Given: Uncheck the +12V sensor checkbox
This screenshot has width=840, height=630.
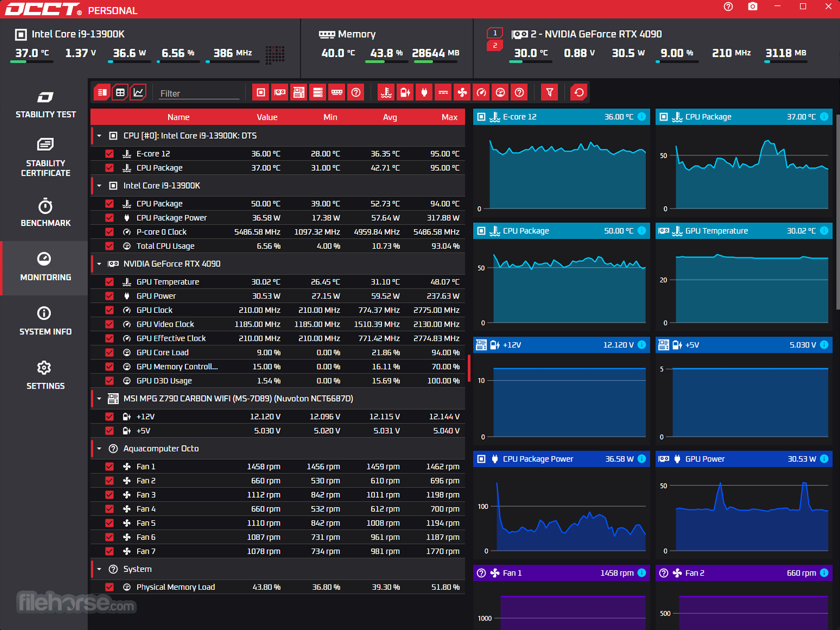Looking at the screenshot, I should tap(109, 416).
